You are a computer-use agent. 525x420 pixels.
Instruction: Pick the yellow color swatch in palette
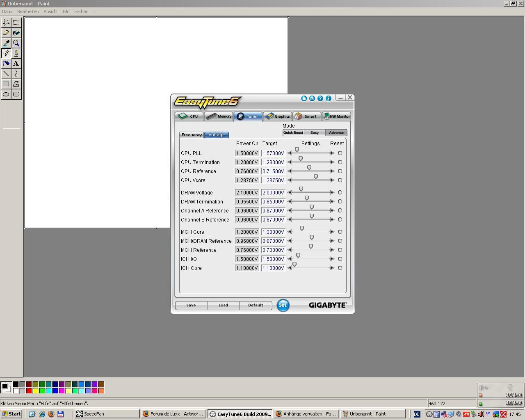pyautogui.click(x=35, y=391)
